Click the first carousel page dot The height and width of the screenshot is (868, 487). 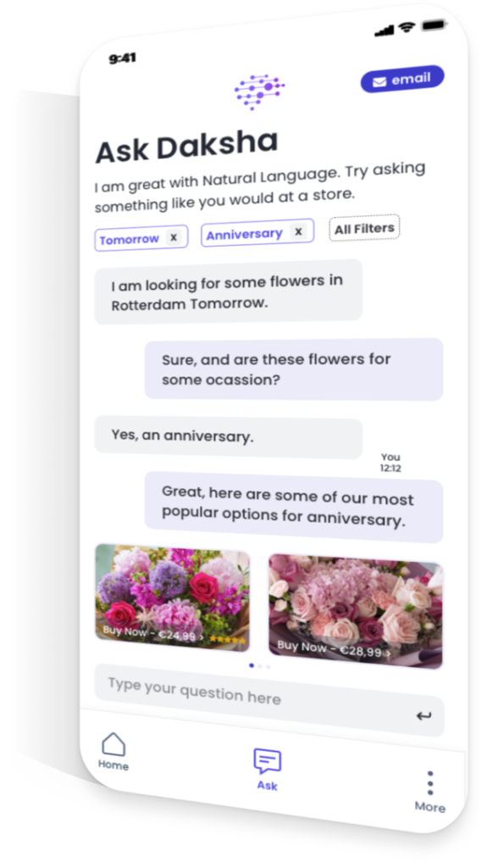252,665
